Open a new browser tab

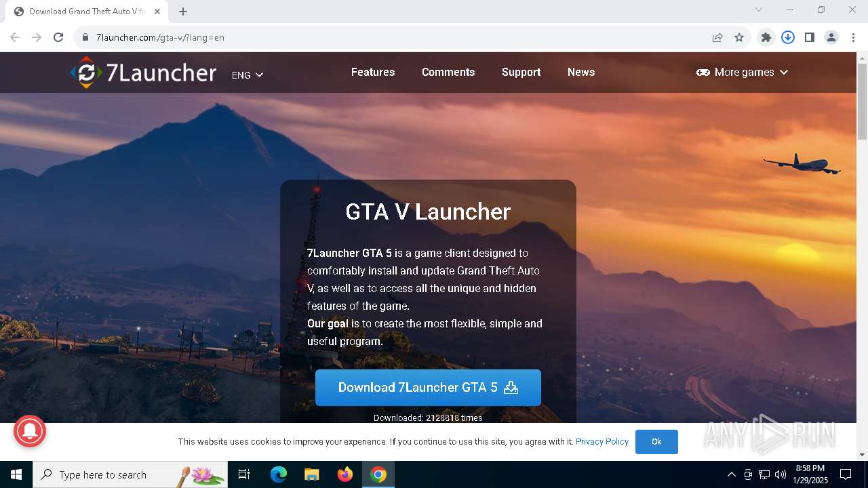[x=183, y=12]
